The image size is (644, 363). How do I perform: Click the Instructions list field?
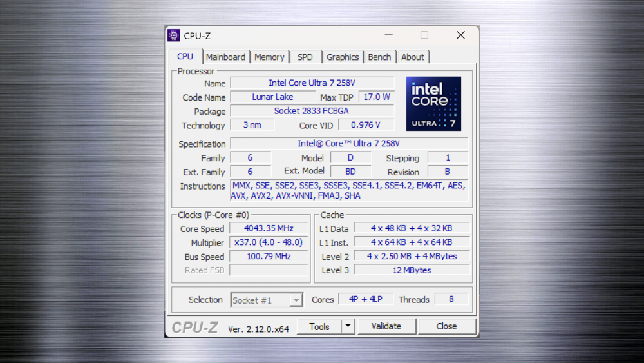(x=349, y=190)
